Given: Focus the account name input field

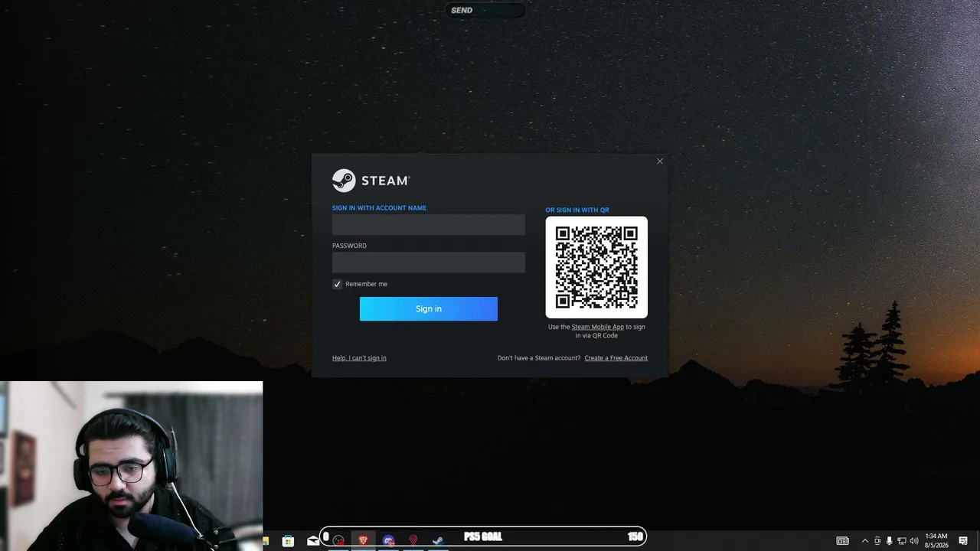Looking at the screenshot, I should point(429,225).
